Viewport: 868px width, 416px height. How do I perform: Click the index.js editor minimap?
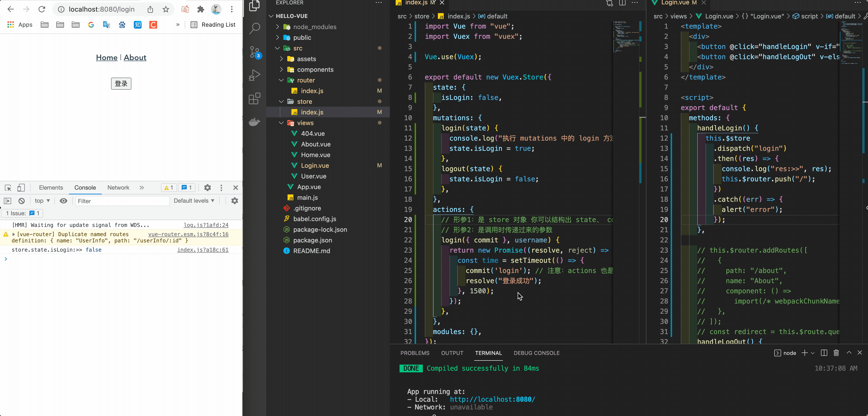(x=625, y=37)
